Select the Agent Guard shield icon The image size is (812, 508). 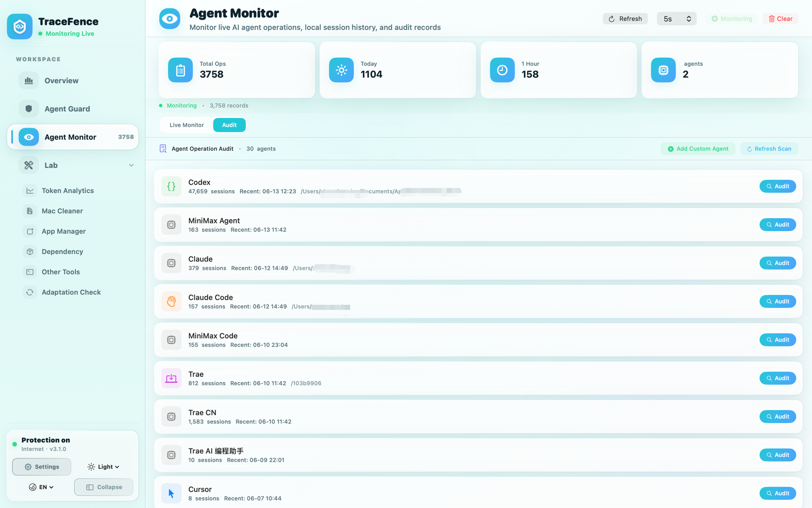click(29, 109)
